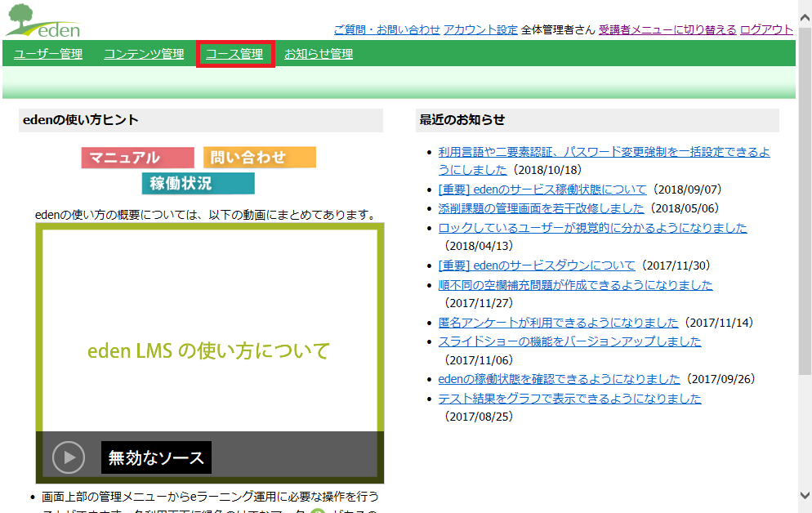Open 添削課題の管理画面 update notice
This screenshot has width=812, height=513.
tap(541, 208)
